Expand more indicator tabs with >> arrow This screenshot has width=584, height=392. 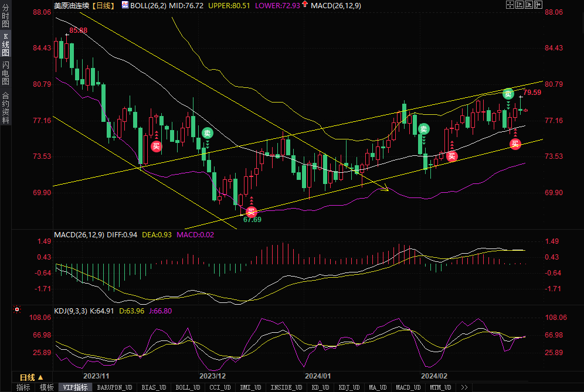click(x=464, y=387)
